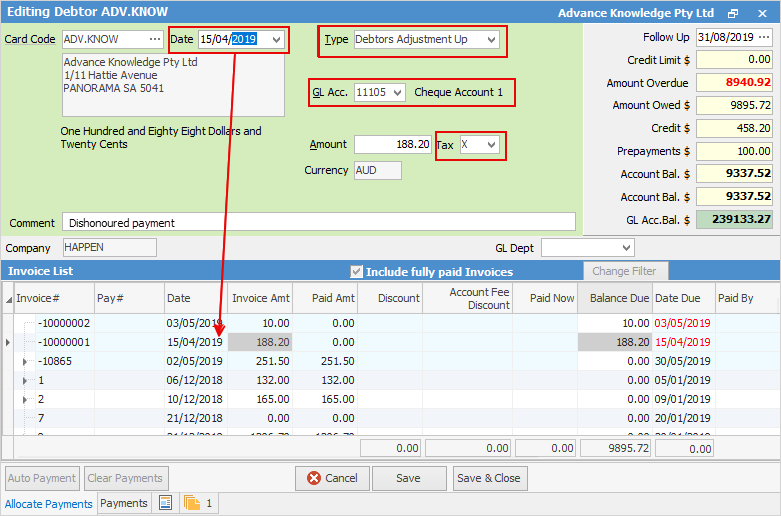This screenshot has width=781, height=516.
Task: Sort by Pay# column header
Action: point(130,298)
